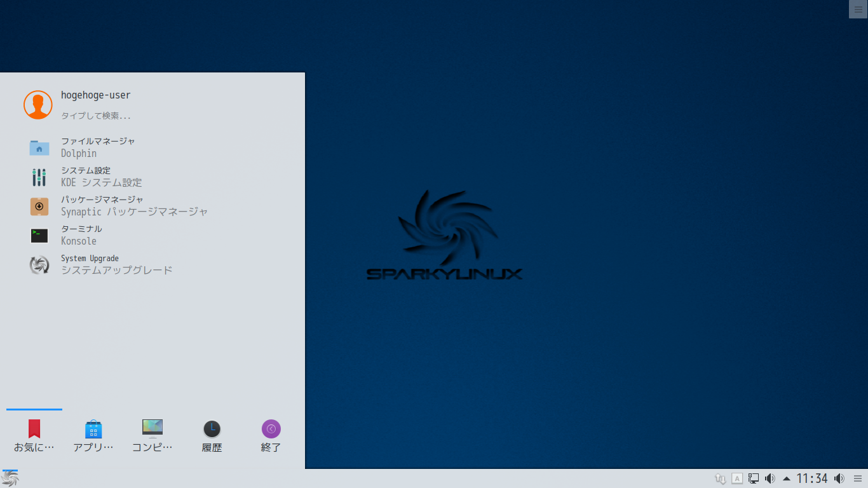This screenshot has height=488, width=868.
Task: Click the hogehoge-user avatar icon
Action: click(x=38, y=105)
